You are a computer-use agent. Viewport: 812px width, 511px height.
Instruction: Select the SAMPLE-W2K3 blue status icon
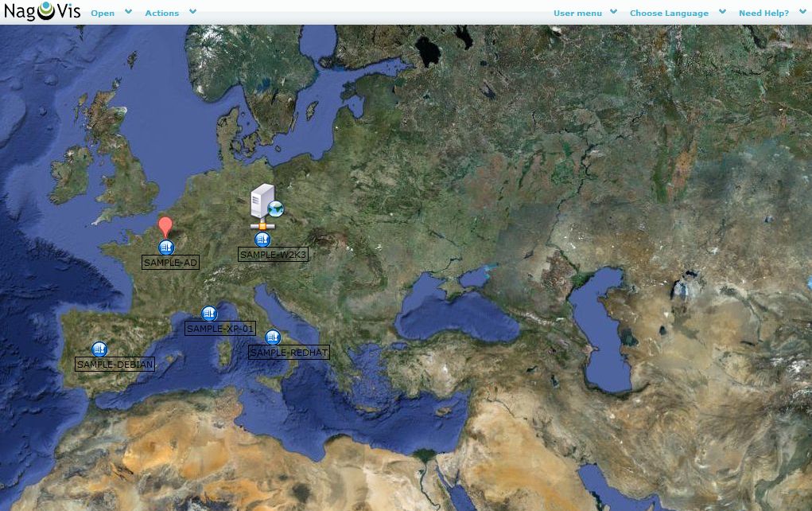point(262,240)
